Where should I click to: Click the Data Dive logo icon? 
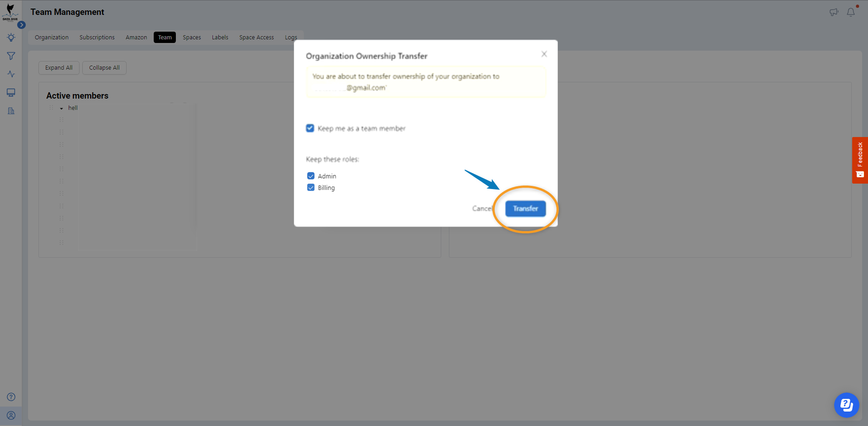(10, 12)
